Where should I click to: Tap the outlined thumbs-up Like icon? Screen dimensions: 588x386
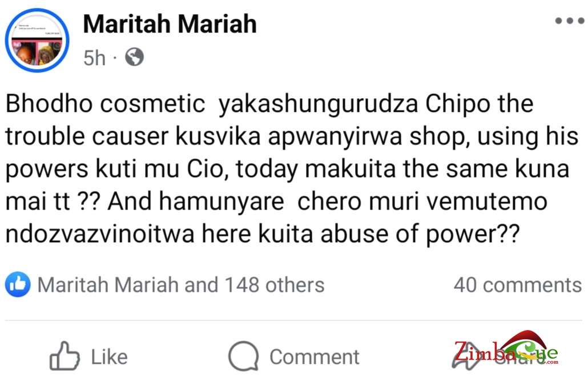65,356
